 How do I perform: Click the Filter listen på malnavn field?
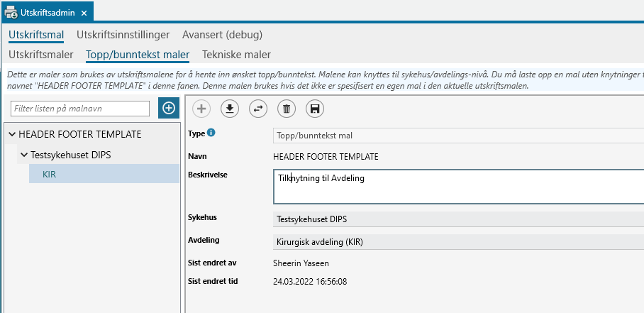click(x=80, y=109)
